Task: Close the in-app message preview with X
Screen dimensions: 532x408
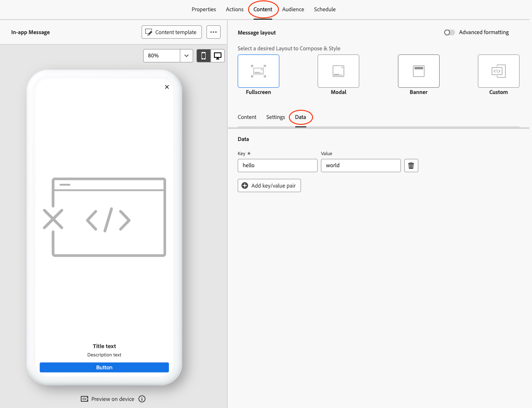Action: [x=167, y=87]
